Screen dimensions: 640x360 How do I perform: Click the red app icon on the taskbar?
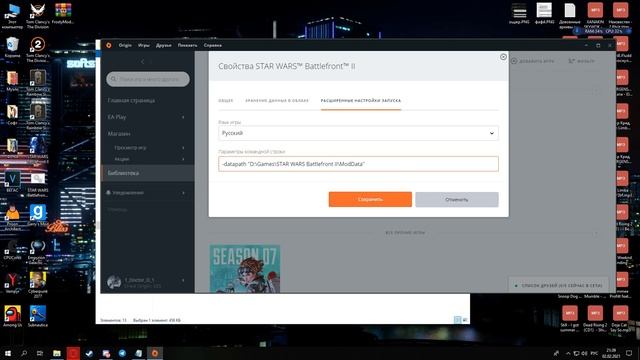point(73,353)
